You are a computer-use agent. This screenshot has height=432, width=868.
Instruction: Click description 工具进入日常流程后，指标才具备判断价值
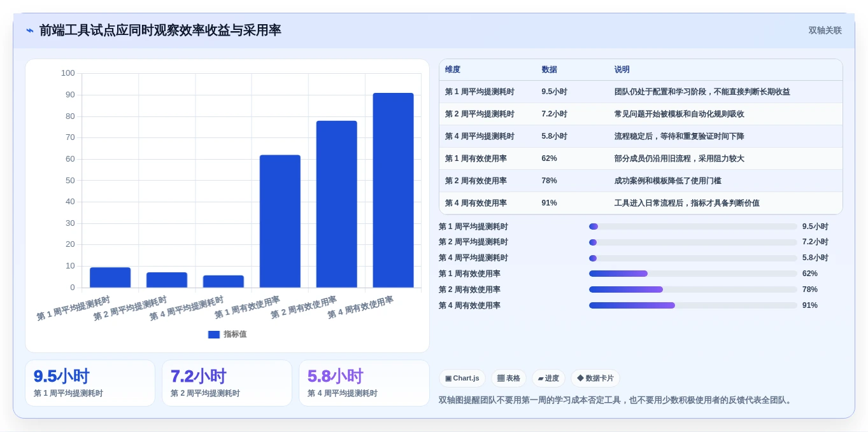[x=687, y=203]
